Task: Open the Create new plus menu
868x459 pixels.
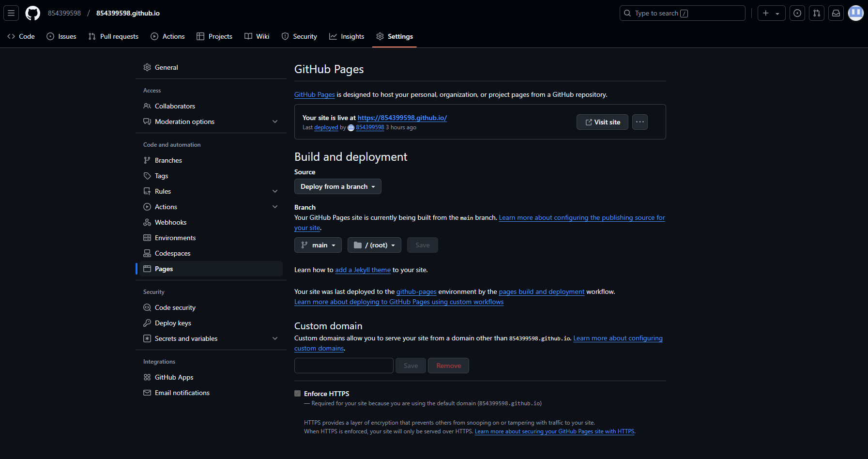Action: (x=771, y=13)
